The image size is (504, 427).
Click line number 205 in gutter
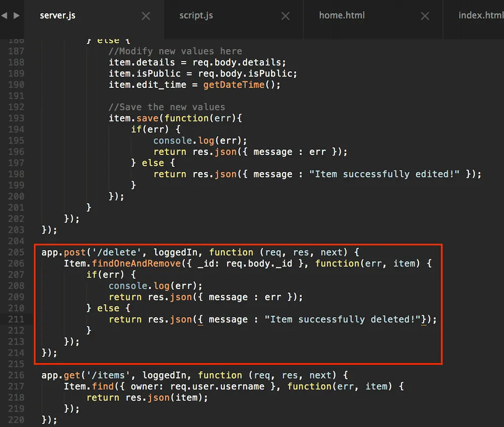pos(16,253)
